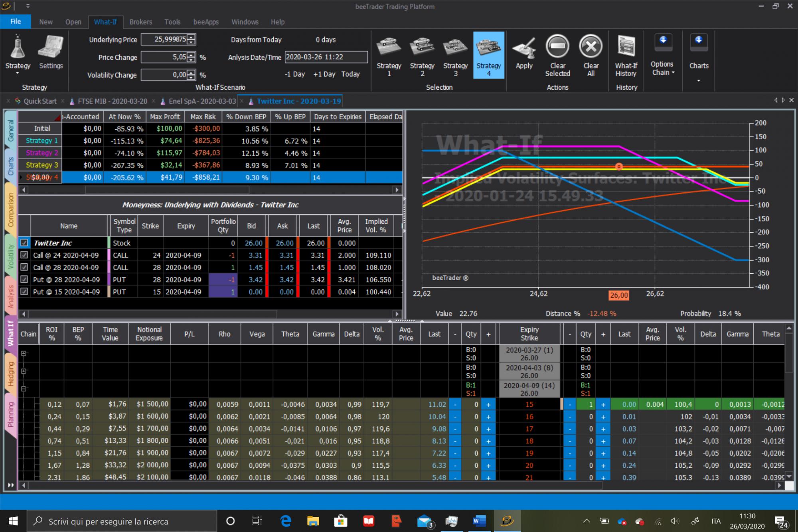798x532 pixels.
Task: Toggle the Put @ 15 2020-04-09 checkbox
Action: pyautogui.click(x=24, y=292)
